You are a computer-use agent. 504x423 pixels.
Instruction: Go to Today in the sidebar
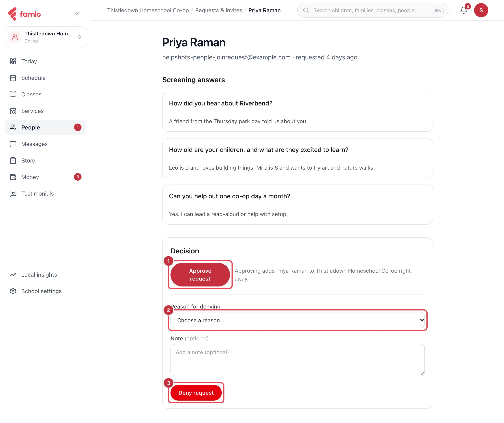pos(45,61)
